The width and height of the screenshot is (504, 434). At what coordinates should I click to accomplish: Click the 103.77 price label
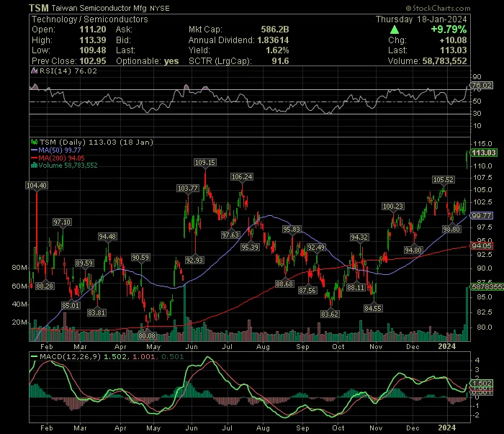188,188
